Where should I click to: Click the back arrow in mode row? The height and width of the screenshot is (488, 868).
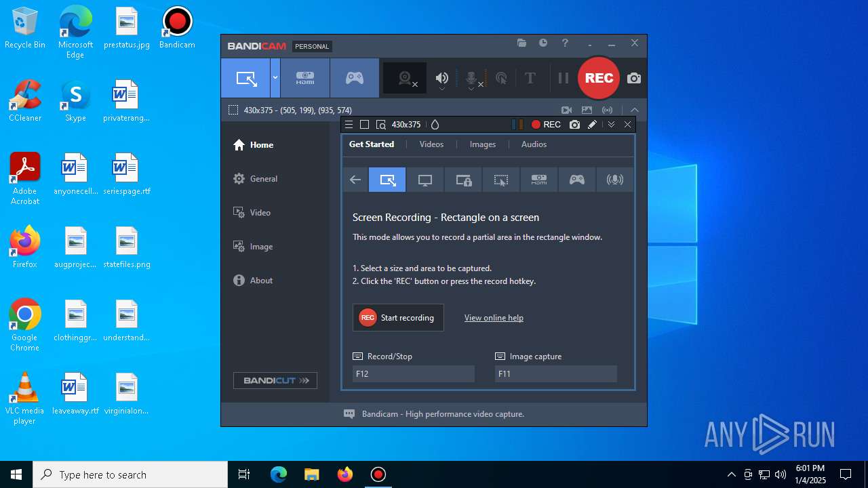355,180
